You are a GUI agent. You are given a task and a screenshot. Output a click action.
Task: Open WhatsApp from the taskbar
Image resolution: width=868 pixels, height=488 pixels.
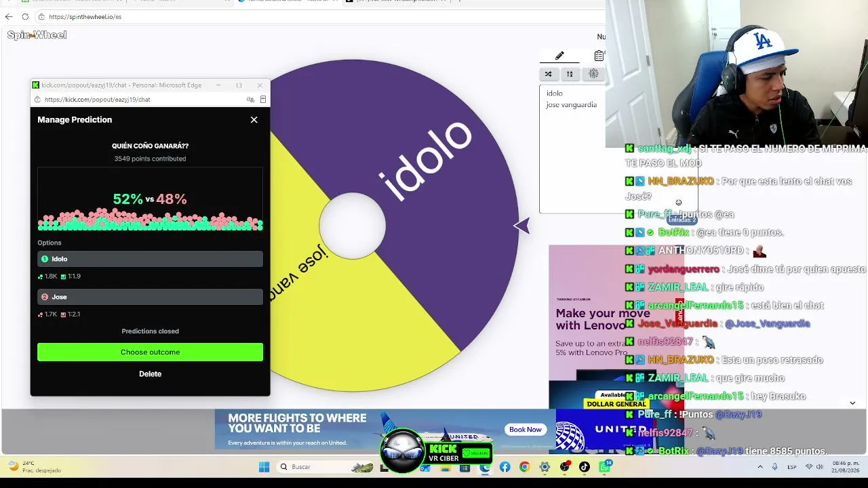point(604,467)
